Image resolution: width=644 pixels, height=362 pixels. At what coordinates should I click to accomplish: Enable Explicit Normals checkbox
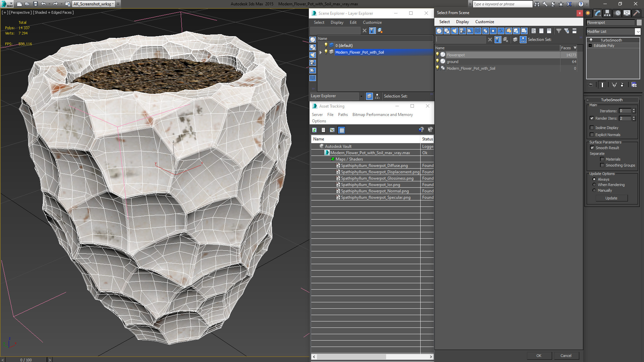[x=592, y=135]
